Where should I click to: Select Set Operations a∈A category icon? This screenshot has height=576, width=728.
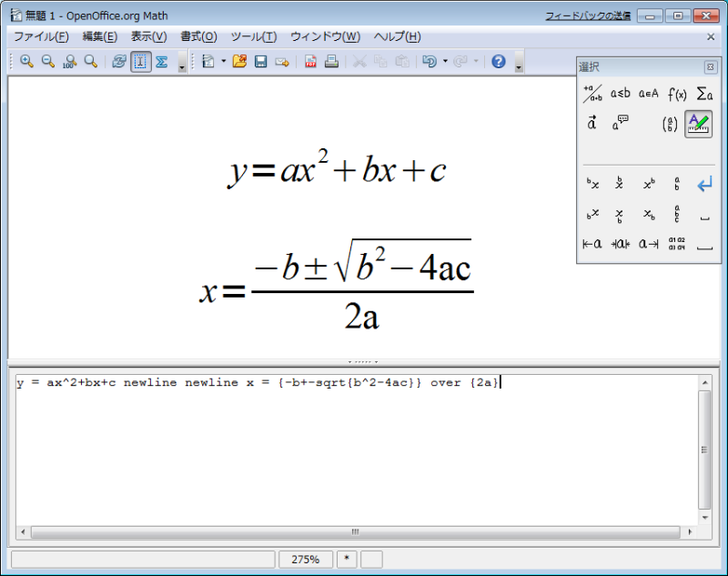coord(648,94)
